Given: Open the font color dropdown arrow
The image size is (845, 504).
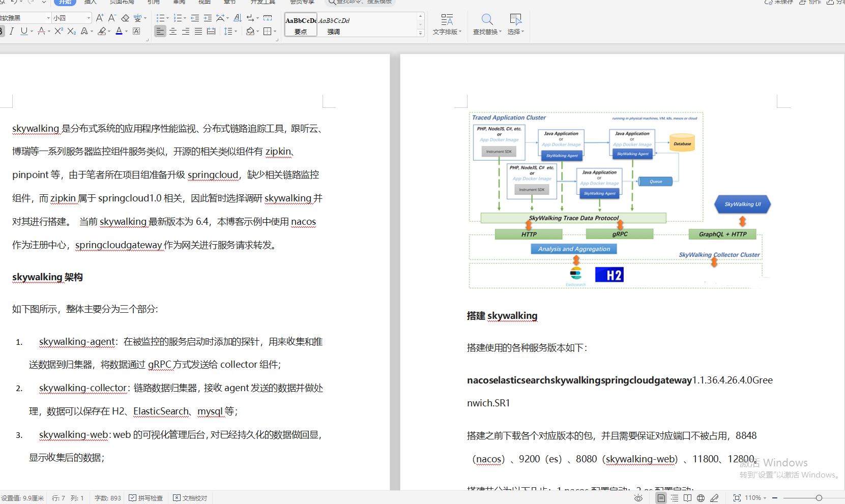Looking at the screenshot, I should 126,32.
